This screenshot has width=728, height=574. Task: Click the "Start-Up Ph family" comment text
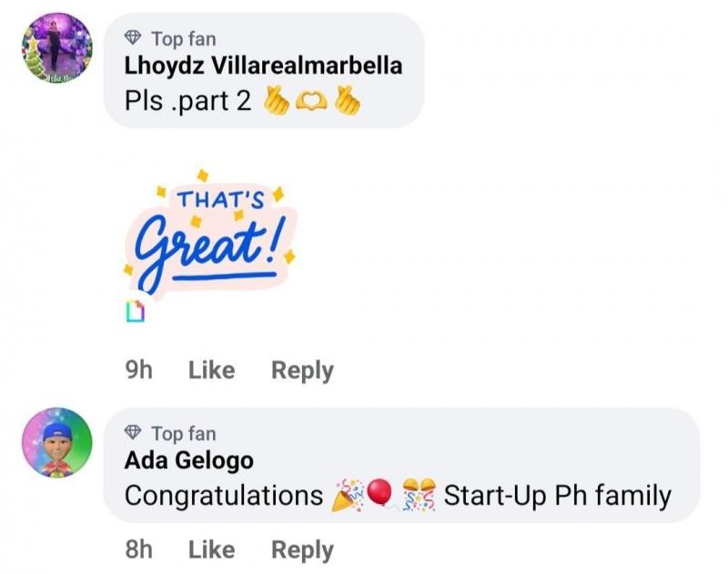557,497
